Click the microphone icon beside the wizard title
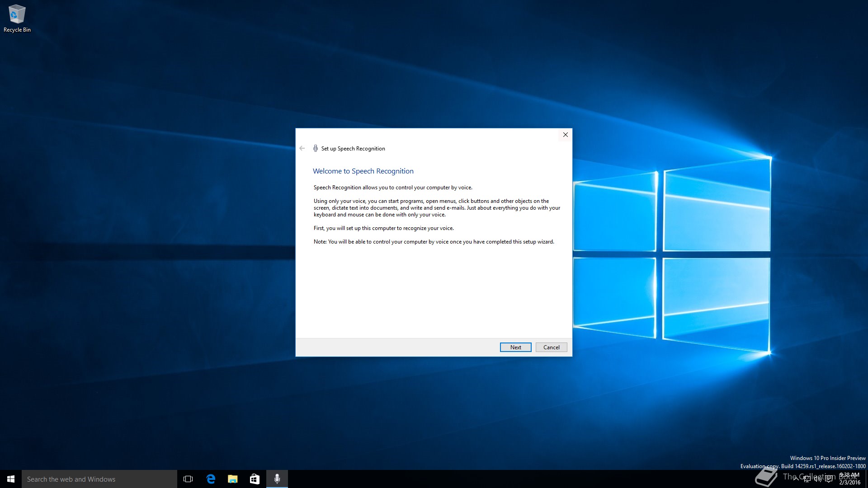Image resolution: width=868 pixels, height=488 pixels. (316, 148)
